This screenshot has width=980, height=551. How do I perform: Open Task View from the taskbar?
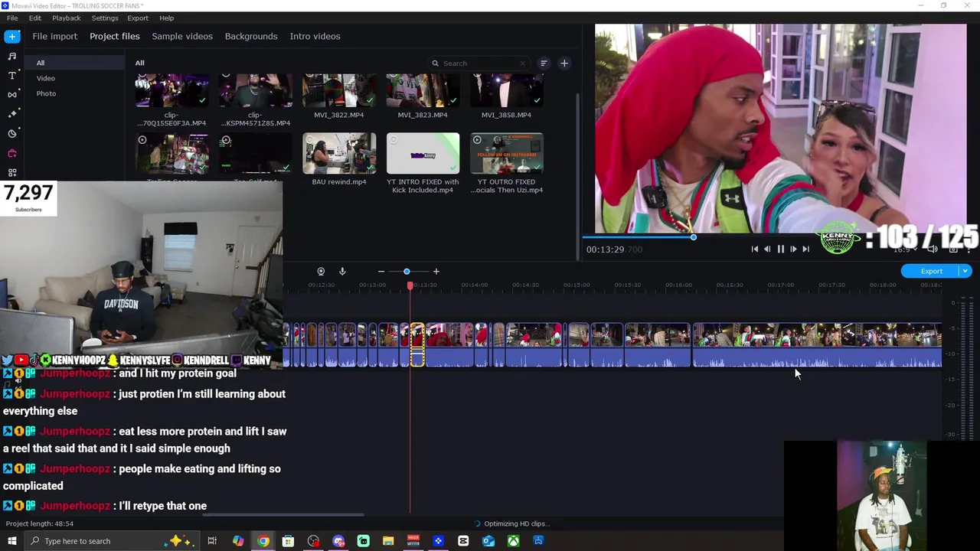212,541
